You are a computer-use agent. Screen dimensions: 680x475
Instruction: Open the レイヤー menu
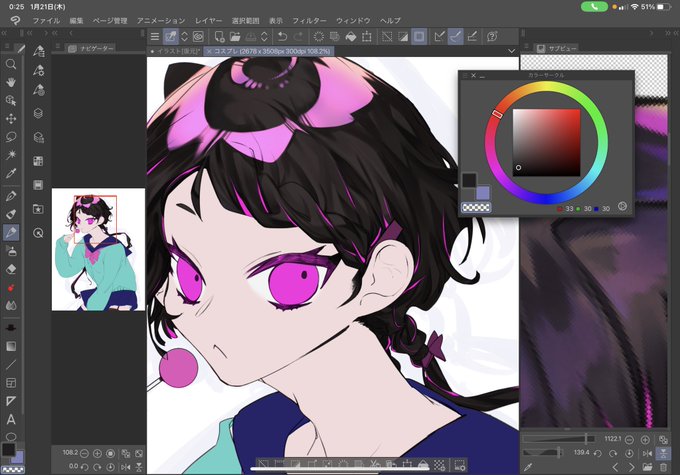click(x=208, y=20)
